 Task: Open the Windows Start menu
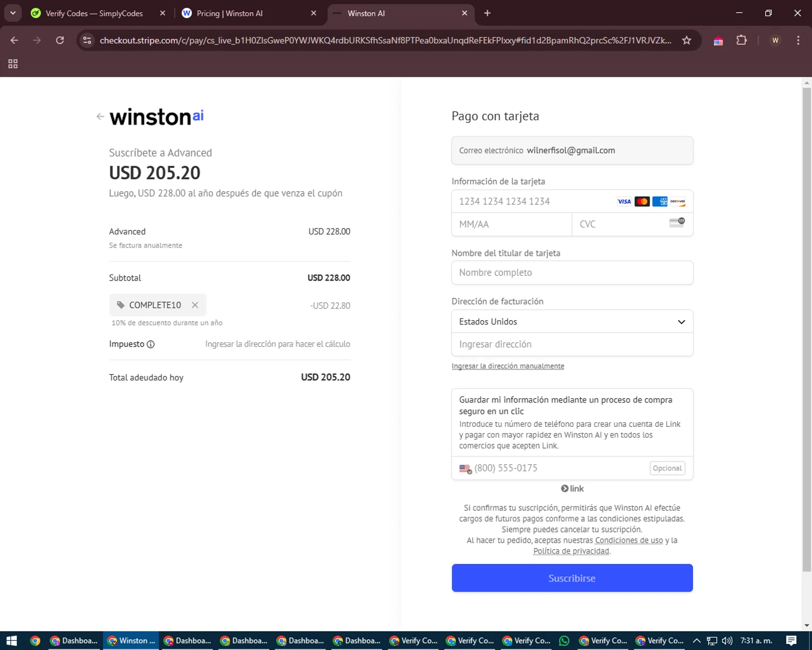click(12, 641)
